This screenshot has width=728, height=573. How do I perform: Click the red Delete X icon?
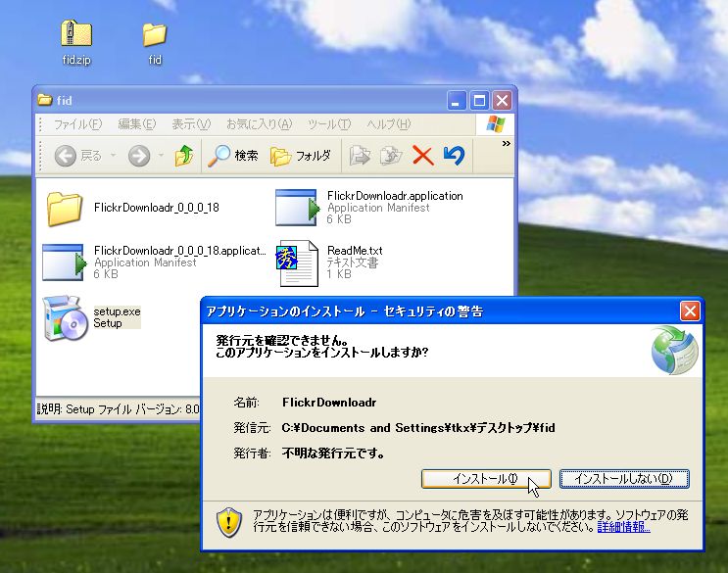click(x=423, y=156)
